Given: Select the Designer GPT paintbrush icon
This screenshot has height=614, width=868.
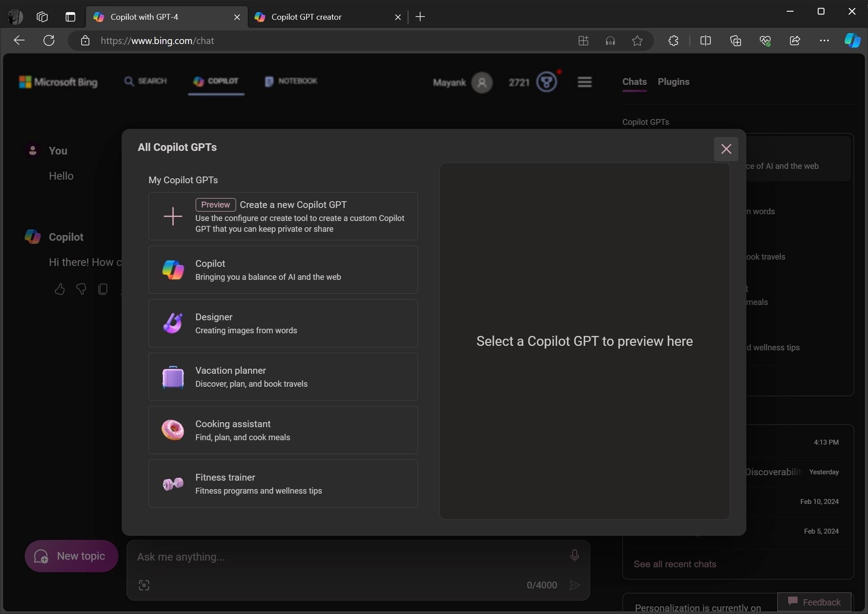Looking at the screenshot, I should pyautogui.click(x=173, y=323).
